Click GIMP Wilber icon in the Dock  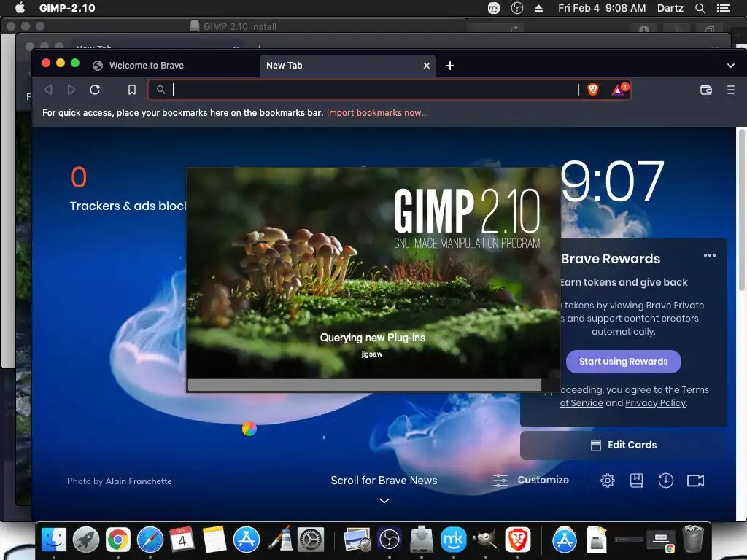tap(485, 540)
